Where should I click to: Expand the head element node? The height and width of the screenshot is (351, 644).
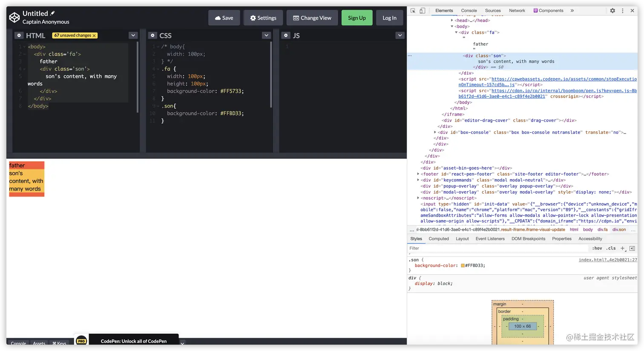point(452,20)
